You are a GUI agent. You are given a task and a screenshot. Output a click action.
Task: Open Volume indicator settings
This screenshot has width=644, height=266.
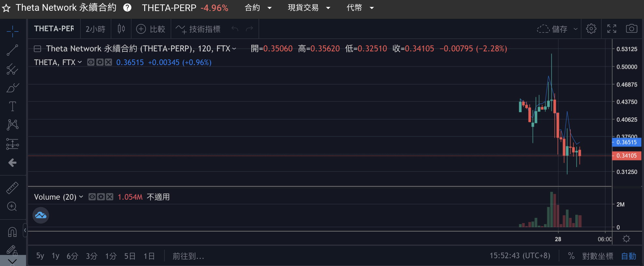click(x=101, y=197)
